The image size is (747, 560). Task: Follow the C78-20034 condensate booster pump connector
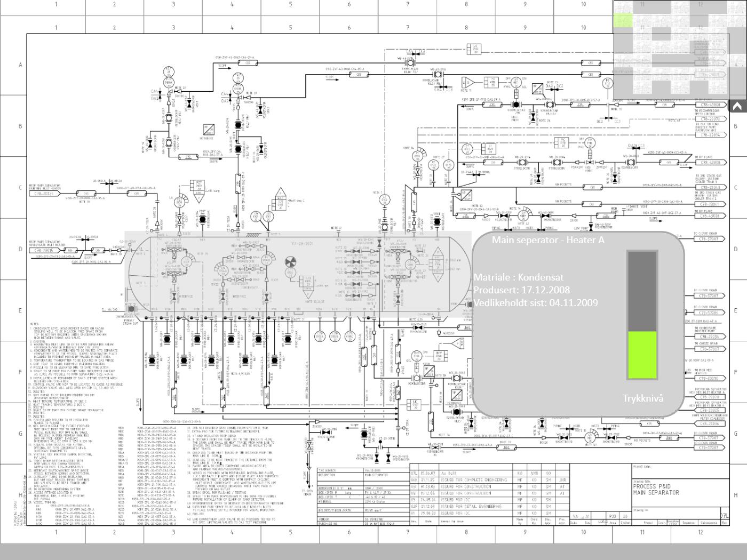(710, 337)
